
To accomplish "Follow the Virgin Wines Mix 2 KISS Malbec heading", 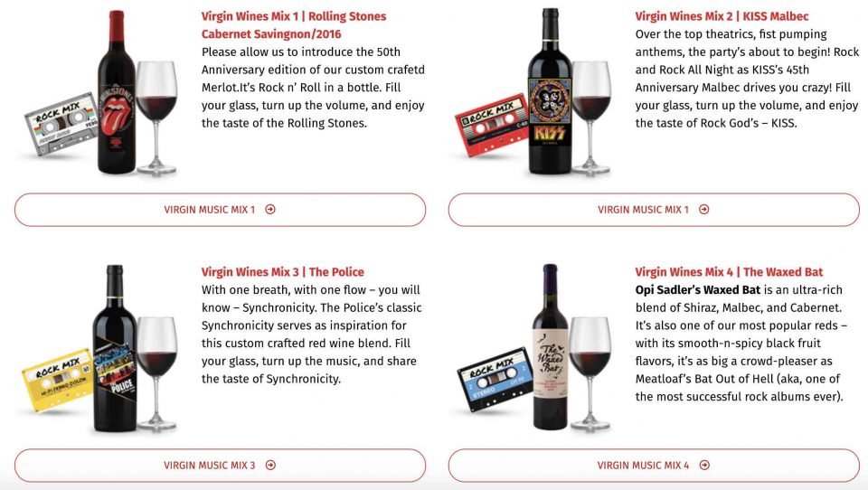I will click(x=722, y=16).
